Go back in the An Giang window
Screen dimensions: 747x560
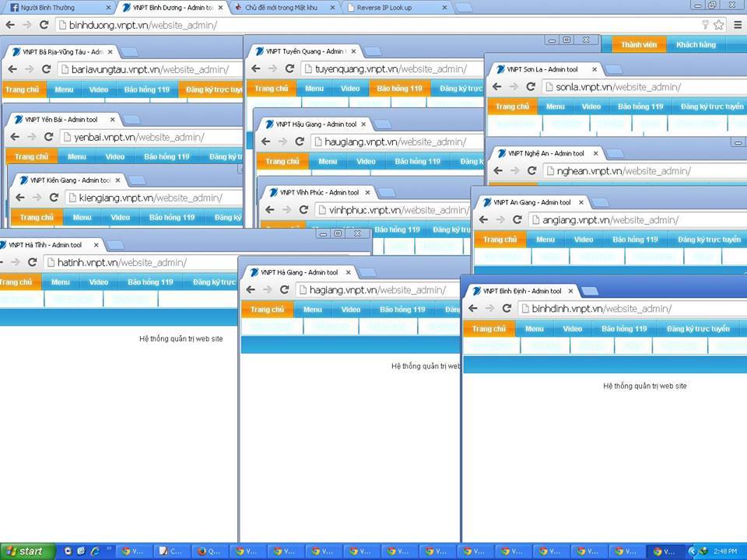[x=483, y=219]
